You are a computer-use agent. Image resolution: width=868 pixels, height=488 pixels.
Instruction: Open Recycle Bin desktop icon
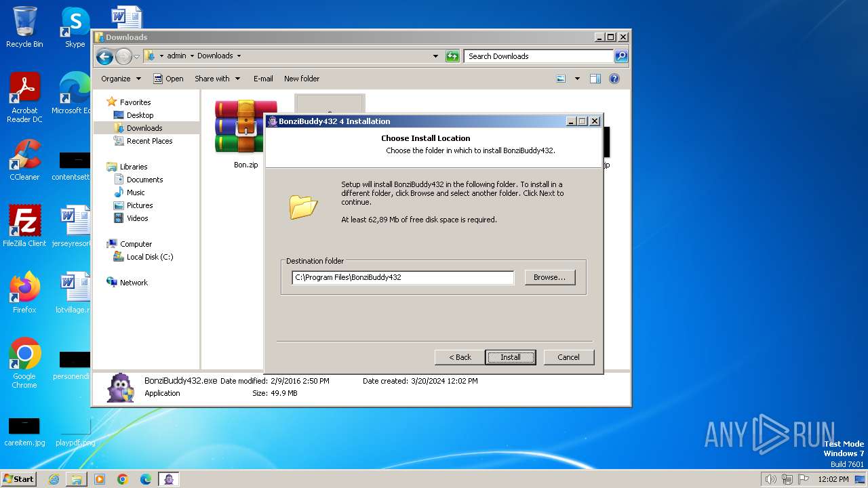pos(24,27)
